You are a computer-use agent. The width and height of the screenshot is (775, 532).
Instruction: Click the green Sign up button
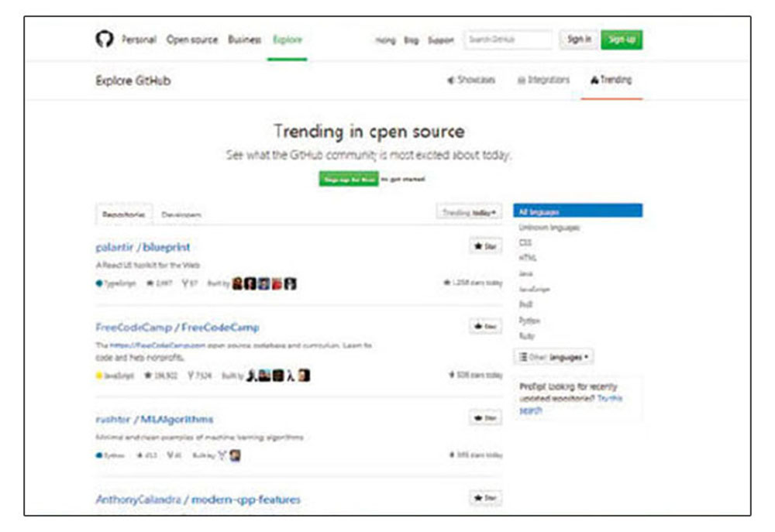622,39
